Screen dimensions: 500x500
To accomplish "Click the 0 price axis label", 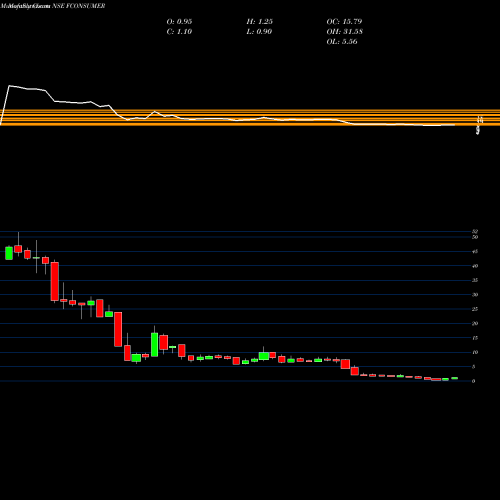I will pyautogui.click(x=474, y=381).
